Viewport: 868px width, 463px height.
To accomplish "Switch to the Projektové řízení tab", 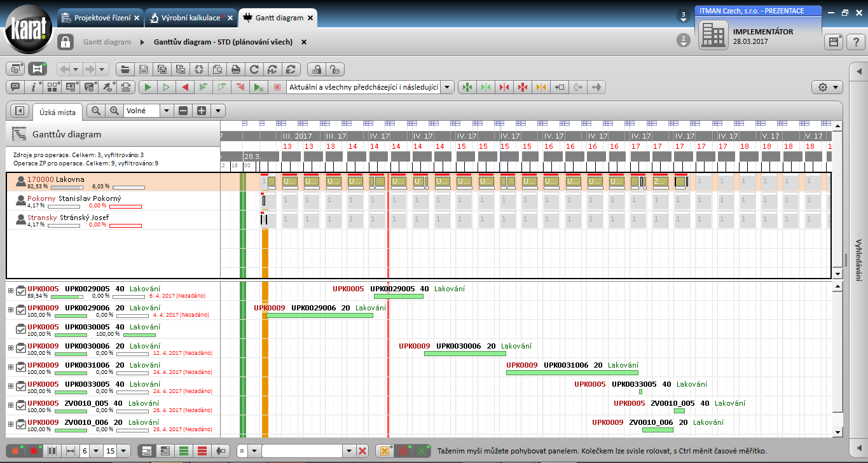I will click(100, 18).
